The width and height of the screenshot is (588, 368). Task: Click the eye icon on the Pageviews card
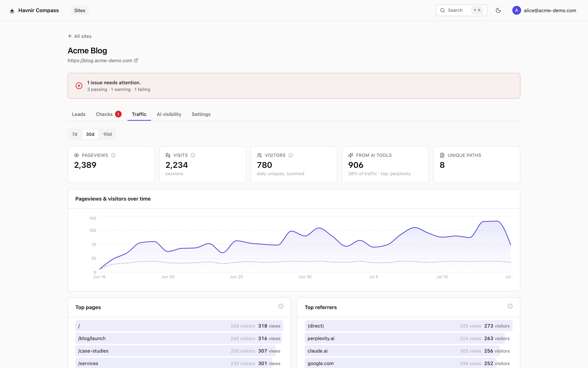pos(77,155)
